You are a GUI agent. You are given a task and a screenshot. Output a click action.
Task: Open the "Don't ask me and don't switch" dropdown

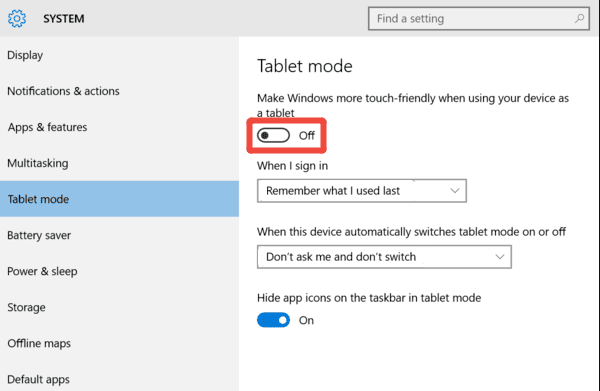pos(384,257)
